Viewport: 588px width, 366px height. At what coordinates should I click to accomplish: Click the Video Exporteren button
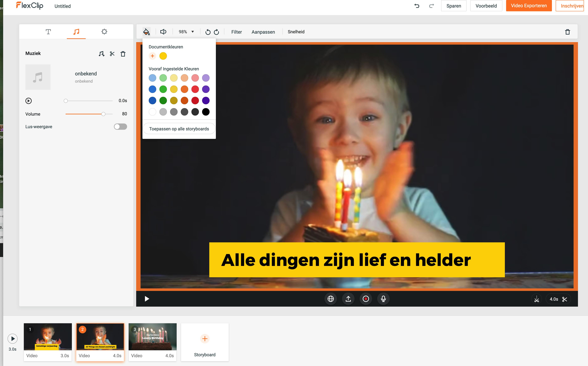coord(529,6)
